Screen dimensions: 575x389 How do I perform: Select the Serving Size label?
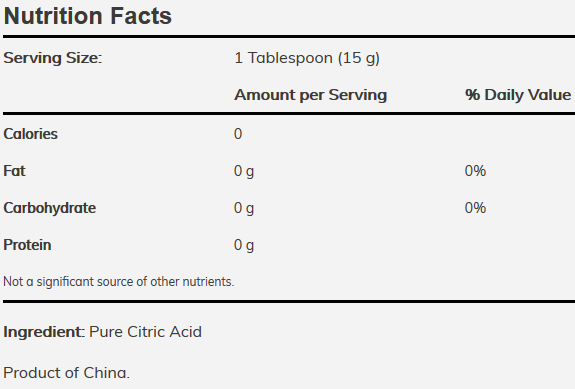click(52, 58)
